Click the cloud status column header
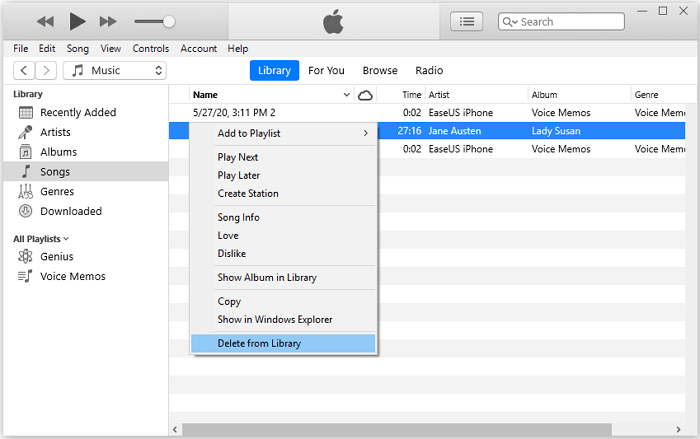Image resolution: width=700 pixels, height=439 pixels. click(365, 95)
